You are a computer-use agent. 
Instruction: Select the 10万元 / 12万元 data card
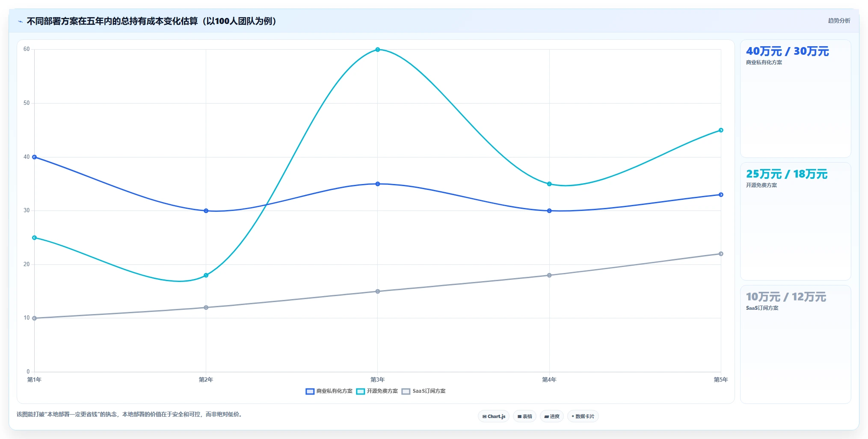[795, 344]
